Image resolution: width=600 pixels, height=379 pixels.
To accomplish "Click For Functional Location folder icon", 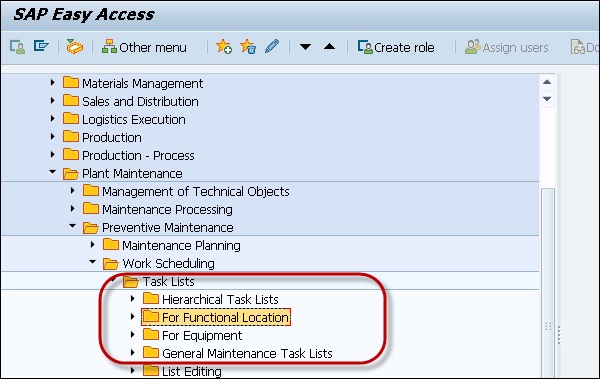I will 151,316.
